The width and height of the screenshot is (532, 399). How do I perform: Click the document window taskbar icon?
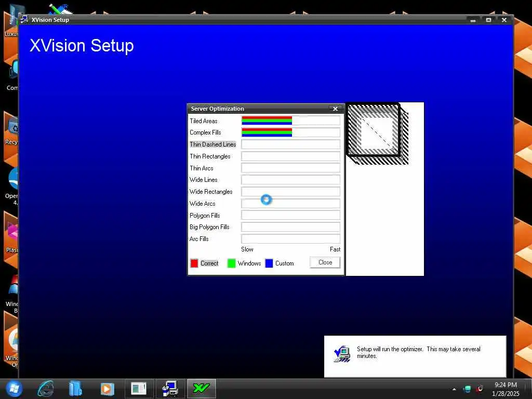tap(139, 389)
